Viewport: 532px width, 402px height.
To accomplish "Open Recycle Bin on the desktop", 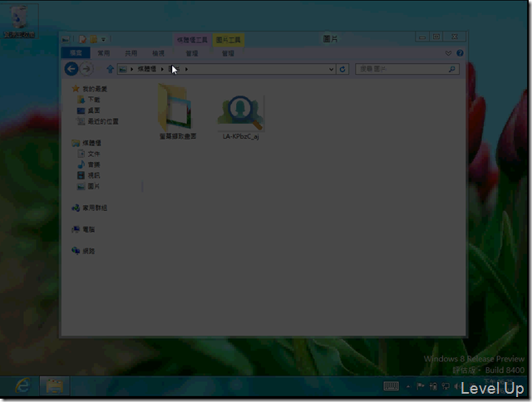I will click(x=19, y=21).
